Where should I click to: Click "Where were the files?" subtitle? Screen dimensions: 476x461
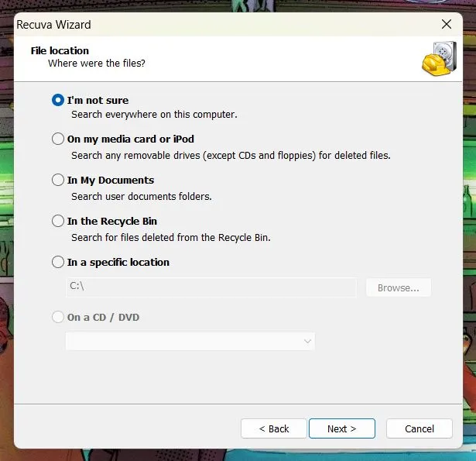97,64
